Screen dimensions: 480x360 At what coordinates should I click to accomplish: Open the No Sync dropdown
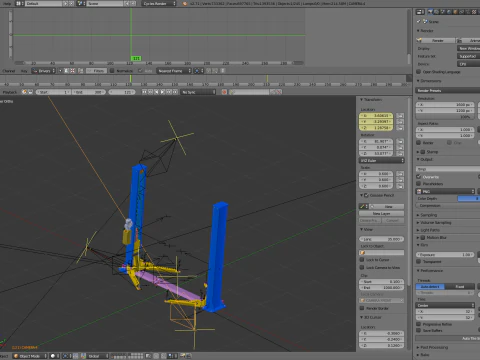click(x=198, y=92)
